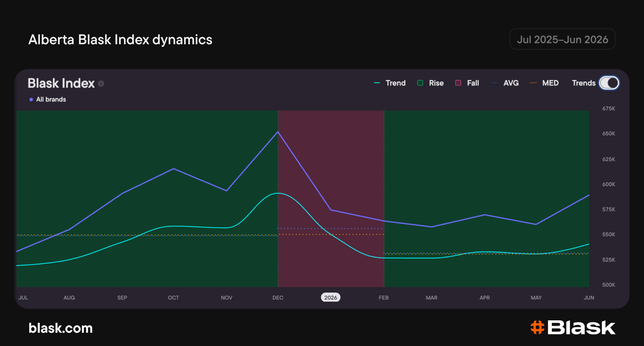
Task: Click the MED dotted legend icon
Action: [534, 83]
